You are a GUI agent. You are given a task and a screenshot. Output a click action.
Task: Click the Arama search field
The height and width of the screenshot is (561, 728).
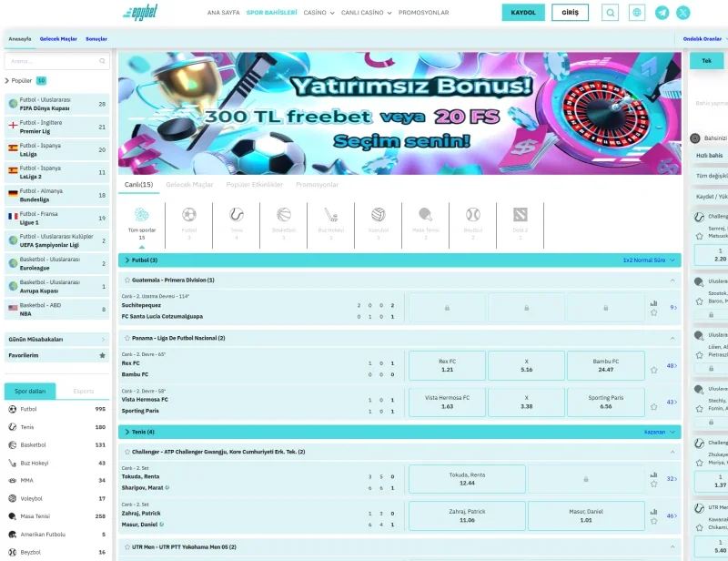pos(56,61)
